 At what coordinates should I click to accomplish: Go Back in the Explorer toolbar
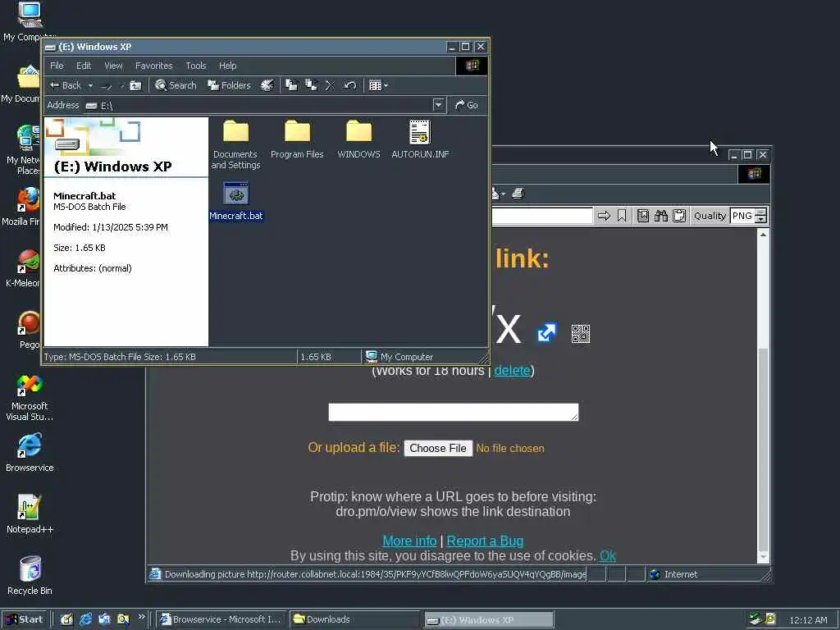pyautogui.click(x=66, y=85)
